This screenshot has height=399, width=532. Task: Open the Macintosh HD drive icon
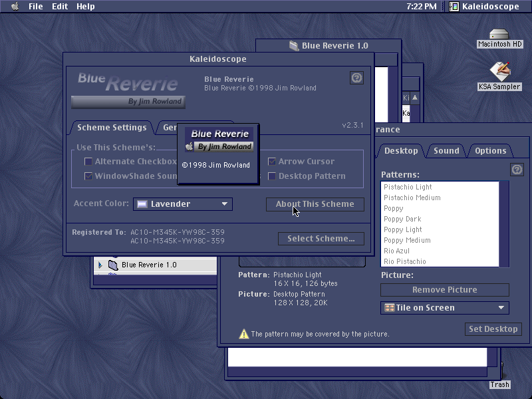(x=499, y=35)
